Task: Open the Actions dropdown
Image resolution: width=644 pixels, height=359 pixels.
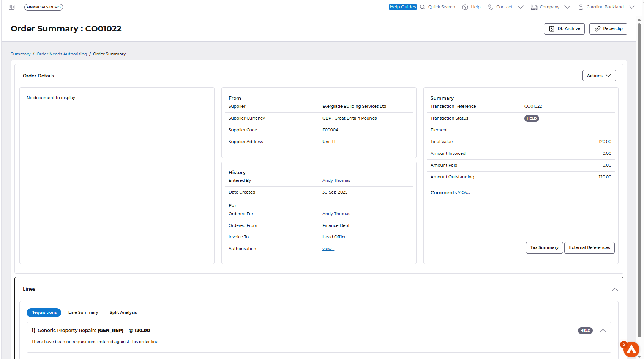Action: pyautogui.click(x=599, y=76)
